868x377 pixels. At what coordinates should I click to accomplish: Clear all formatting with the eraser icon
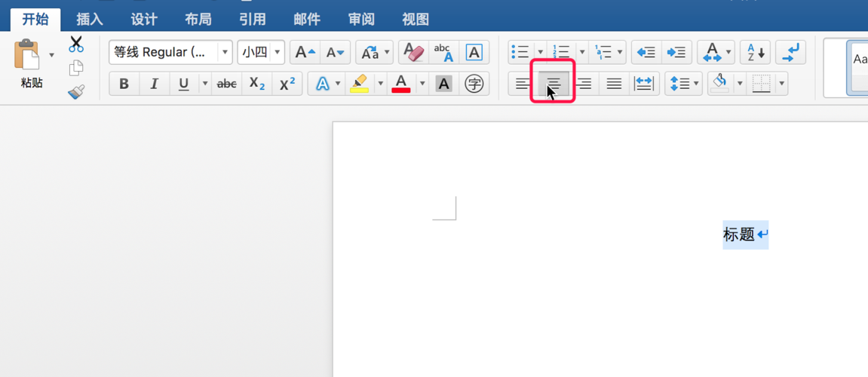coord(413,53)
